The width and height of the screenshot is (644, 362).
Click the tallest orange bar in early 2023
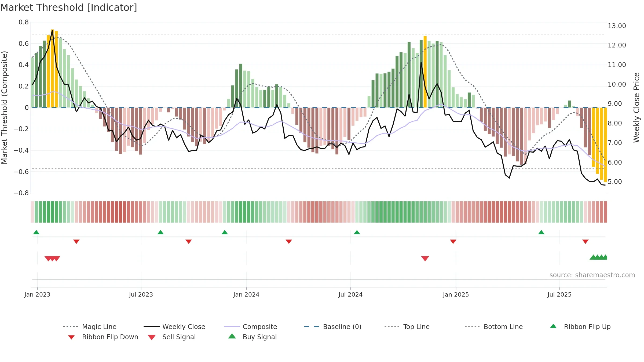[x=52, y=68]
